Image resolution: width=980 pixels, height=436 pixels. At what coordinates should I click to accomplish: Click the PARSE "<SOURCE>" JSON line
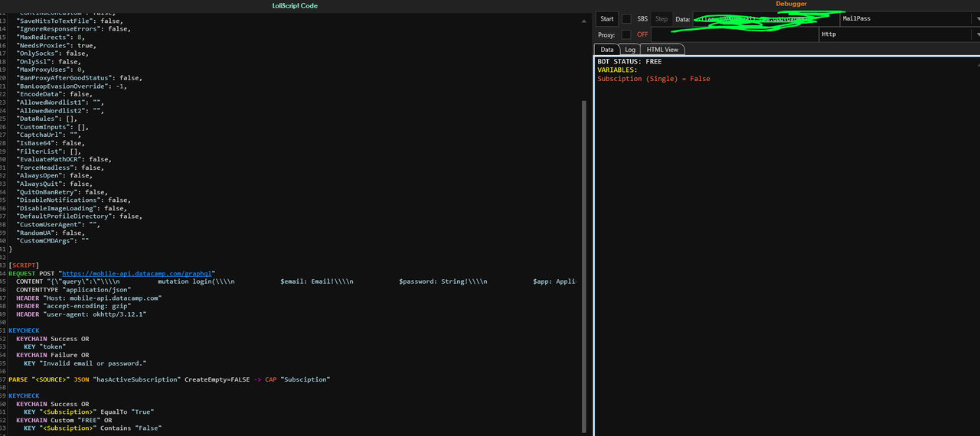click(169, 379)
